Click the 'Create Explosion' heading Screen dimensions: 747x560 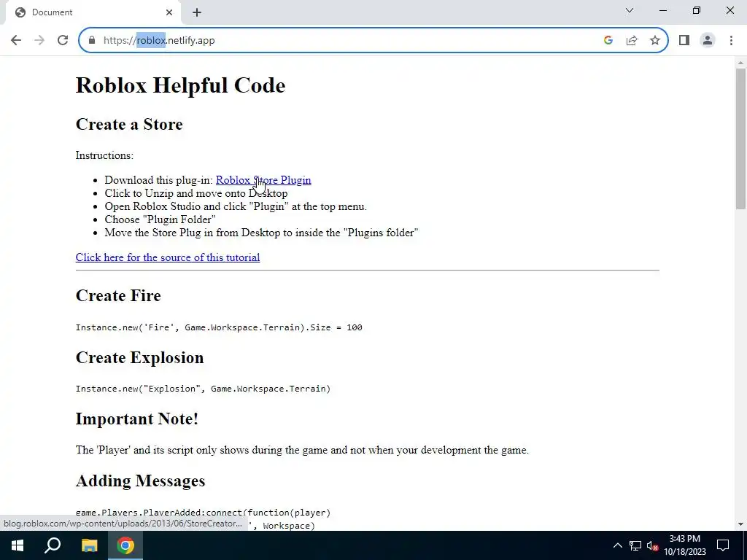[139, 357]
